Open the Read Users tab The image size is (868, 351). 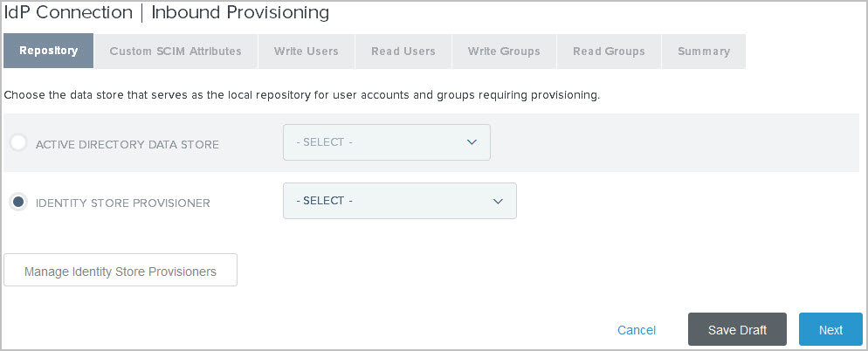pos(403,52)
